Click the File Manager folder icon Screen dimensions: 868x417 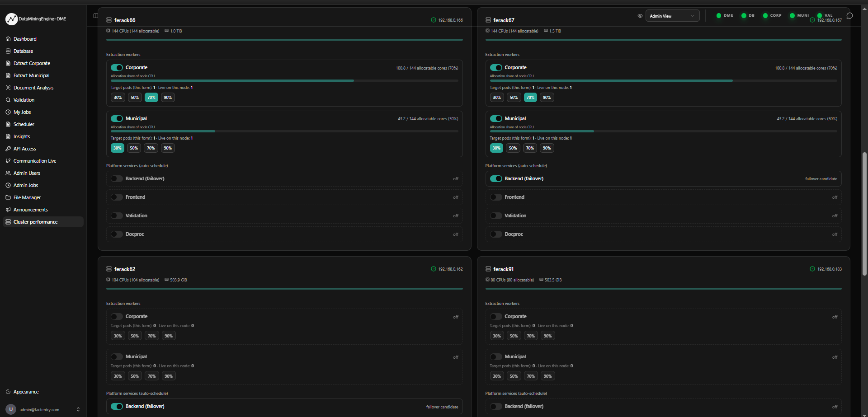coord(8,197)
